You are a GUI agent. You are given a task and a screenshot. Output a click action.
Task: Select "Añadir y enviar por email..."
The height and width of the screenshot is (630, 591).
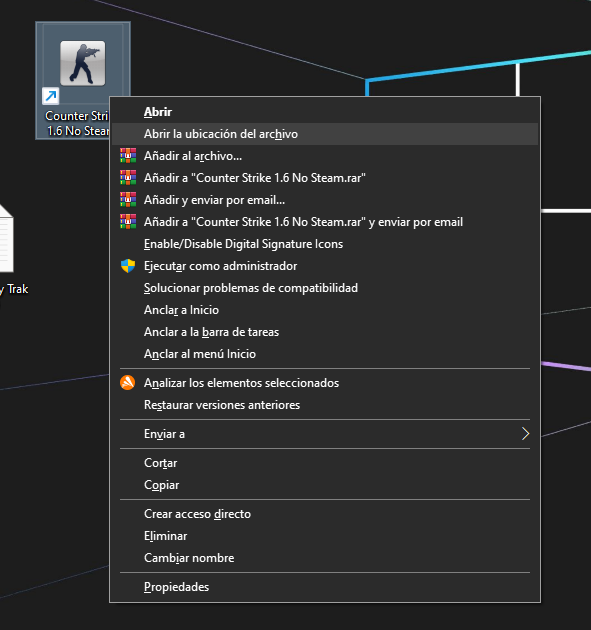click(325, 200)
